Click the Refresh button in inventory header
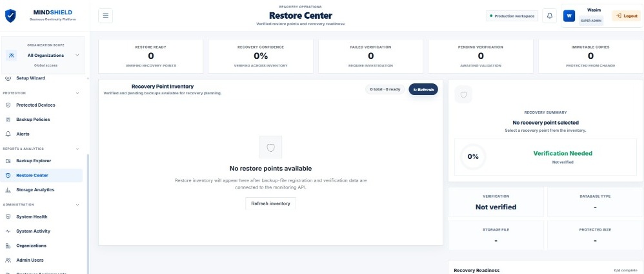This screenshot has width=644, height=274. tap(423, 89)
